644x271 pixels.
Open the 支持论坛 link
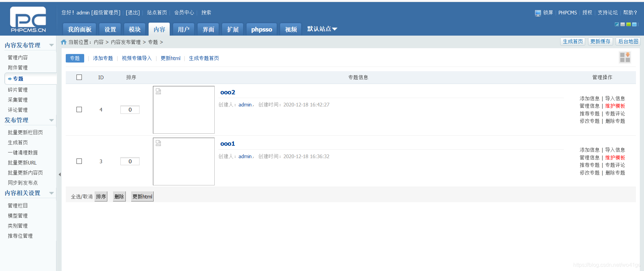pos(608,12)
